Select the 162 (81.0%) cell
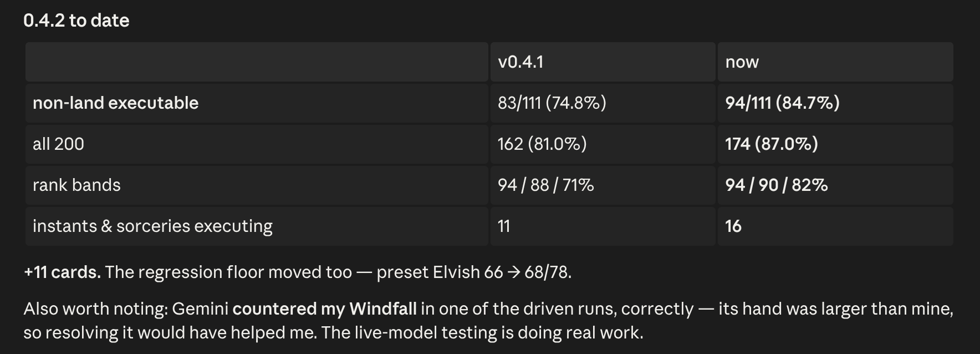This screenshot has height=354, width=980. (603, 144)
